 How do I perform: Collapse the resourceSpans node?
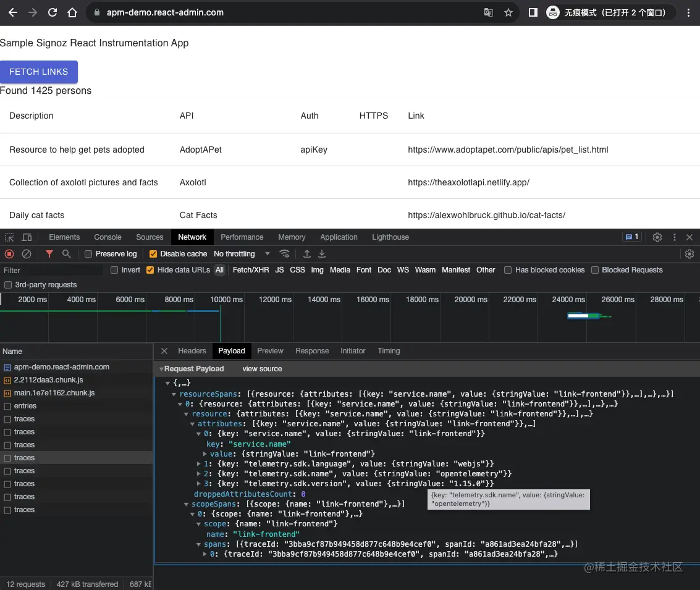click(174, 395)
